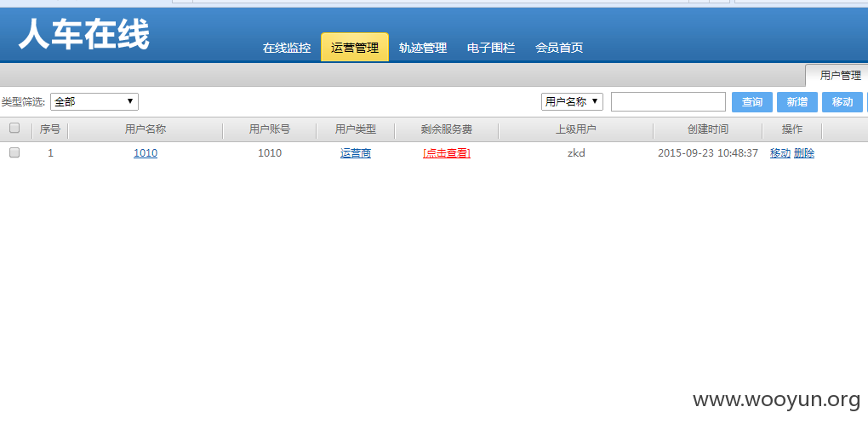Click the 剩余服务费 column header

pos(447,129)
